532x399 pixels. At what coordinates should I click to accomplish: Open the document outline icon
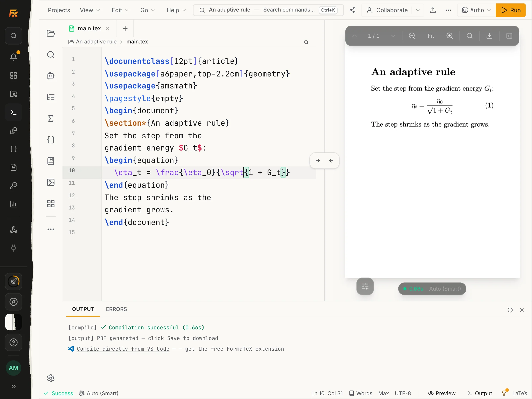51,97
